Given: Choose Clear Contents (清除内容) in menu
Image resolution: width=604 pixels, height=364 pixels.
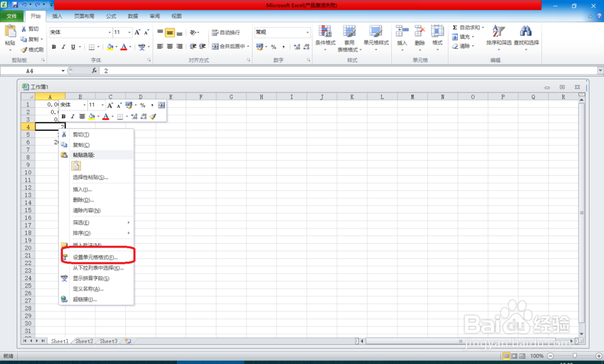Looking at the screenshot, I should point(96,211).
